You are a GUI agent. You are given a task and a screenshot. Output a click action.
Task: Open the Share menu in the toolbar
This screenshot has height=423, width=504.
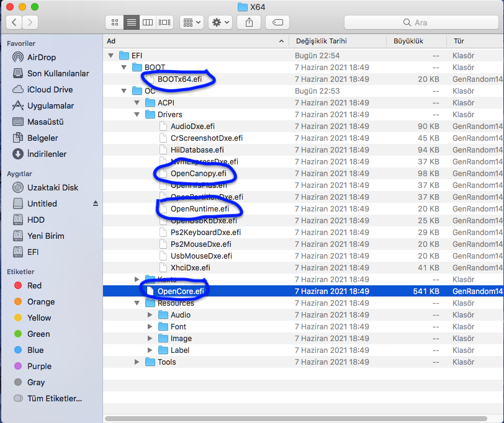(x=249, y=22)
